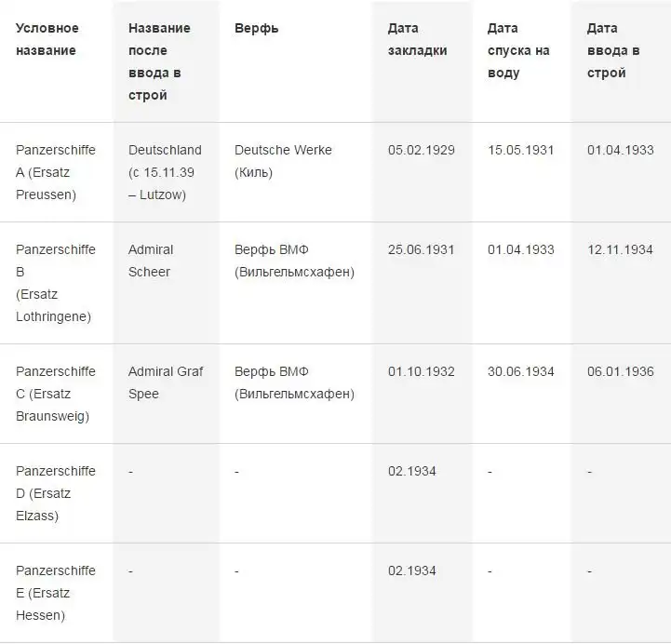Click the 12.11.1934 commissioning date
The image size is (671, 644).
click(x=621, y=249)
